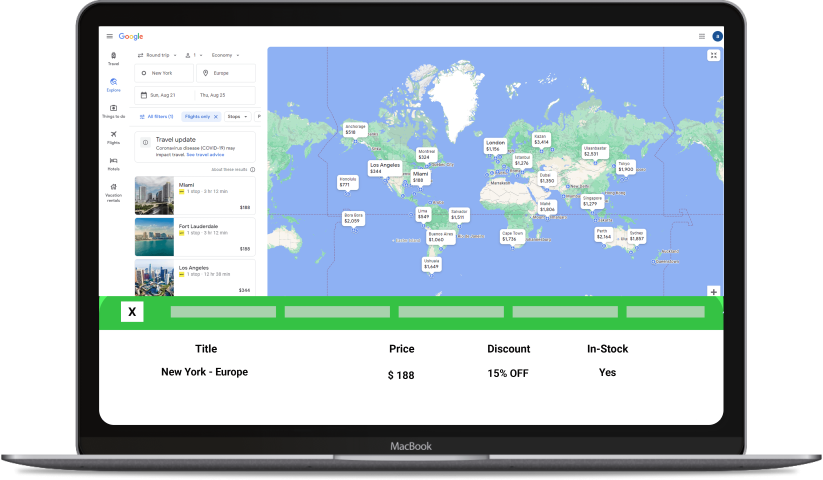
Task: Follow the See travel advice link
Action: click(205, 155)
